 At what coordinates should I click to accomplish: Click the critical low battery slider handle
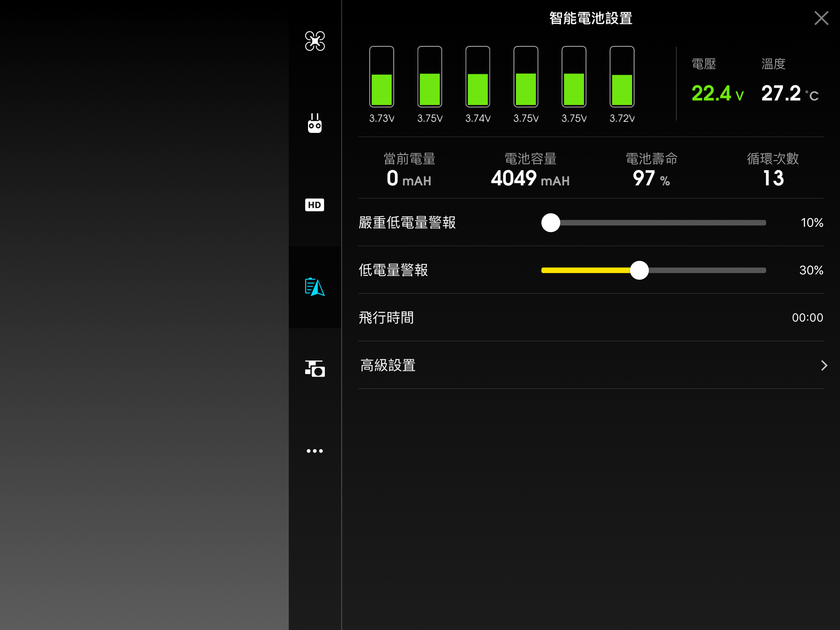(x=550, y=223)
